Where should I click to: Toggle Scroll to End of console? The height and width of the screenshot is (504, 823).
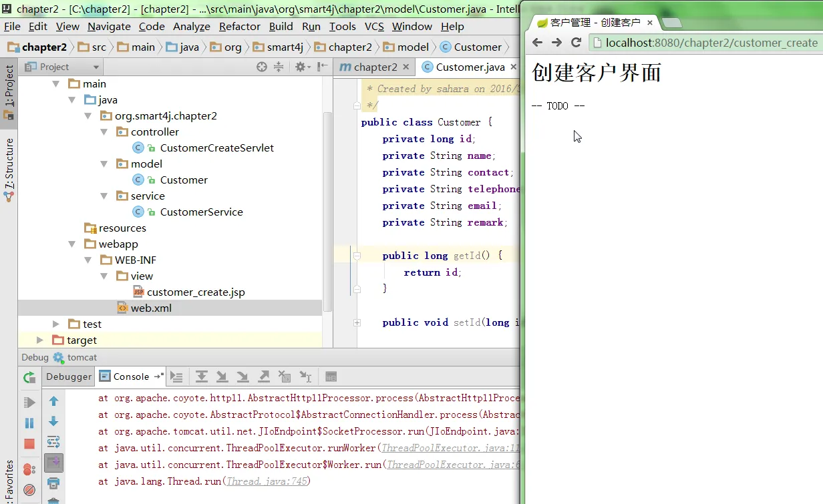pos(53,463)
